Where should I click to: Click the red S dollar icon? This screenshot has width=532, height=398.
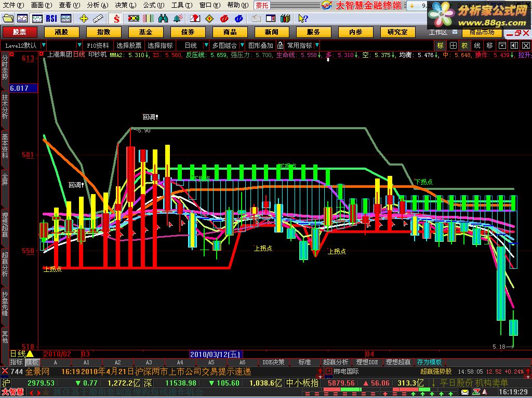click(x=116, y=18)
